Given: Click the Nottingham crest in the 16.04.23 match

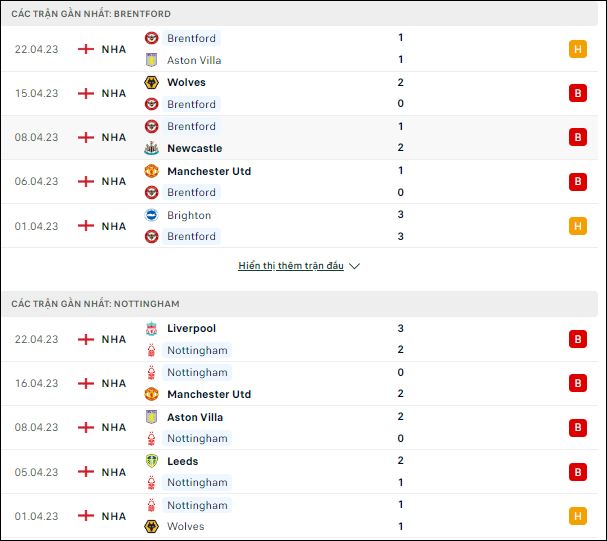Looking at the screenshot, I should [151, 373].
